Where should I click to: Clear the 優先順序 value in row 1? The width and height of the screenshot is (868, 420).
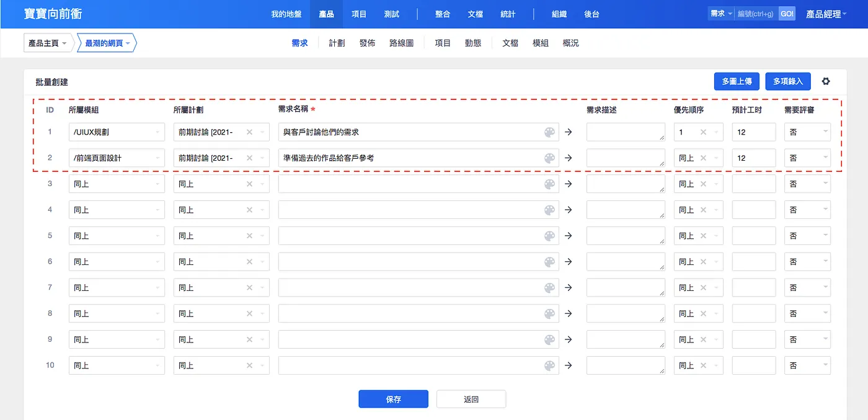[703, 132]
